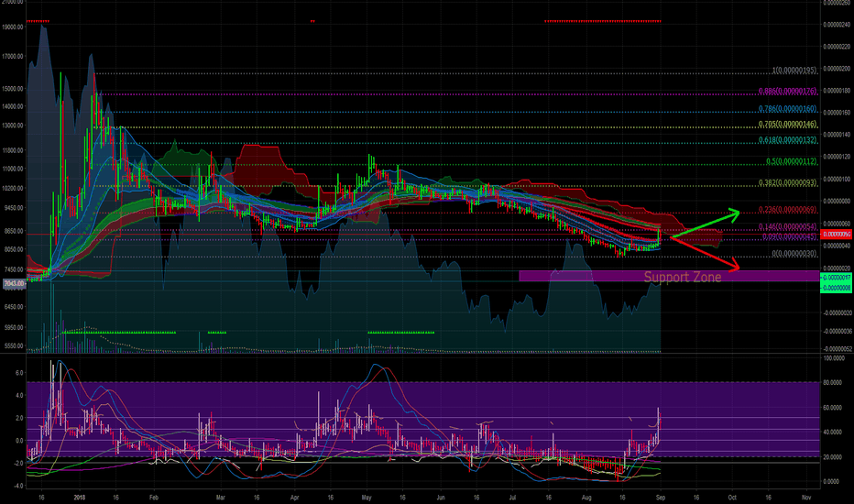Click -0.00000020 on the right price axis
Image resolution: width=854 pixels, height=504 pixels.
(x=838, y=312)
